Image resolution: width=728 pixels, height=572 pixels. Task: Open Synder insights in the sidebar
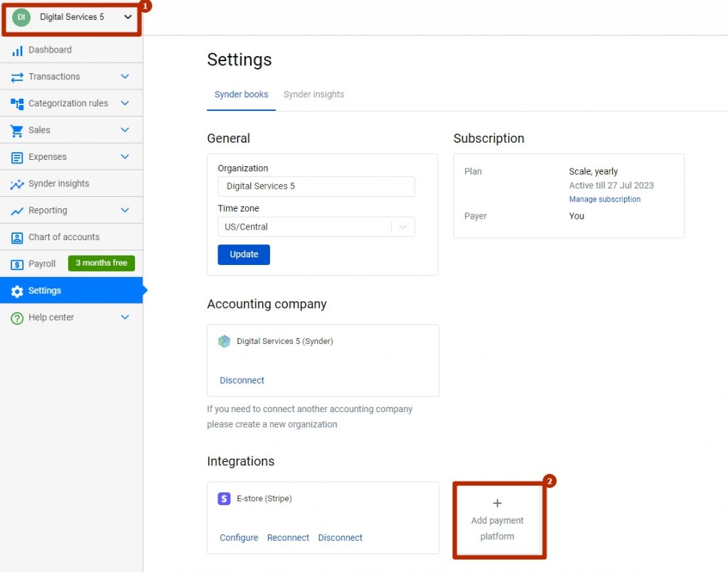72,184
